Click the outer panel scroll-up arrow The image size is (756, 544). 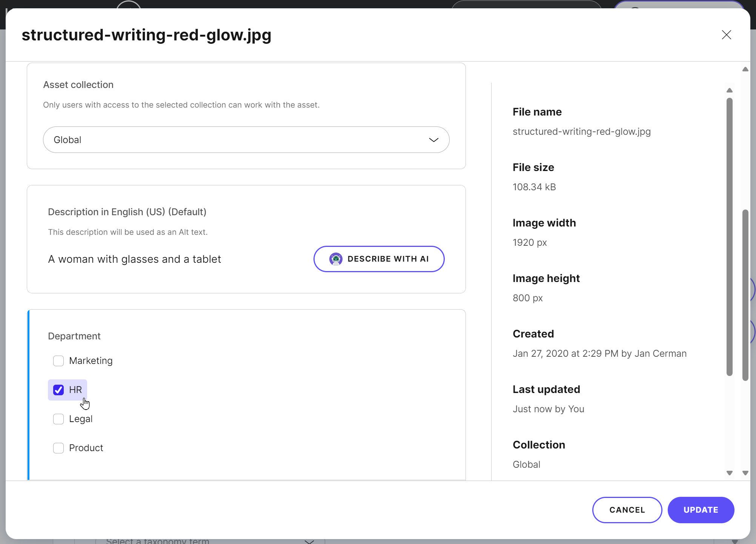(745, 69)
